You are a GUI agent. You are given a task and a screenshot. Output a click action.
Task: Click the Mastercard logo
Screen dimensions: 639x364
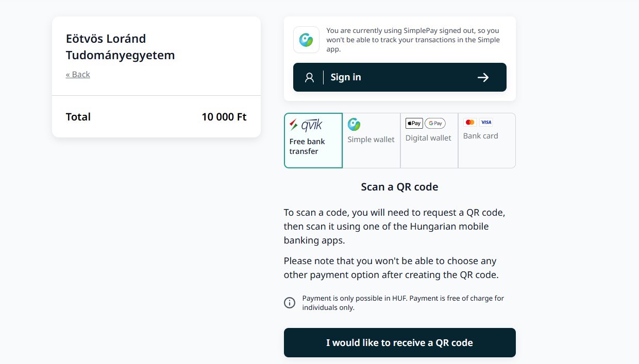point(469,122)
